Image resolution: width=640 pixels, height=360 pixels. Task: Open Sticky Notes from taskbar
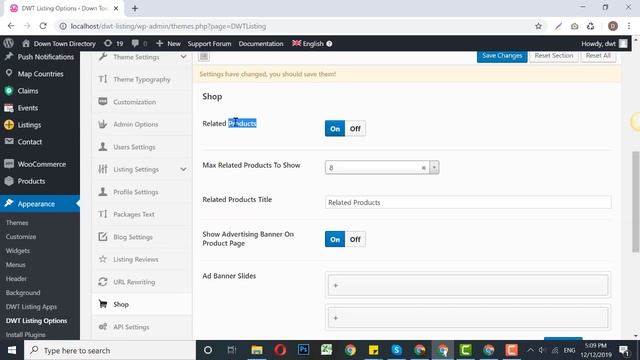373,350
